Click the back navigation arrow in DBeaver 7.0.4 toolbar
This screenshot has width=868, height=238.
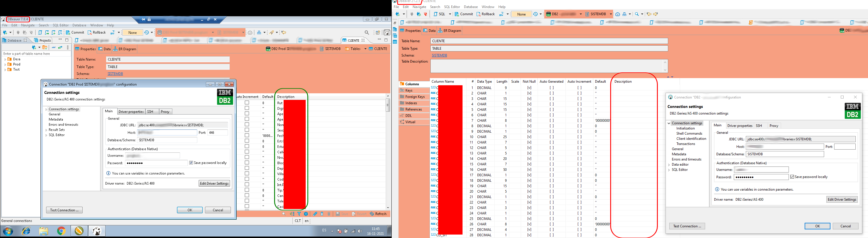pyautogui.click(x=284, y=33)
